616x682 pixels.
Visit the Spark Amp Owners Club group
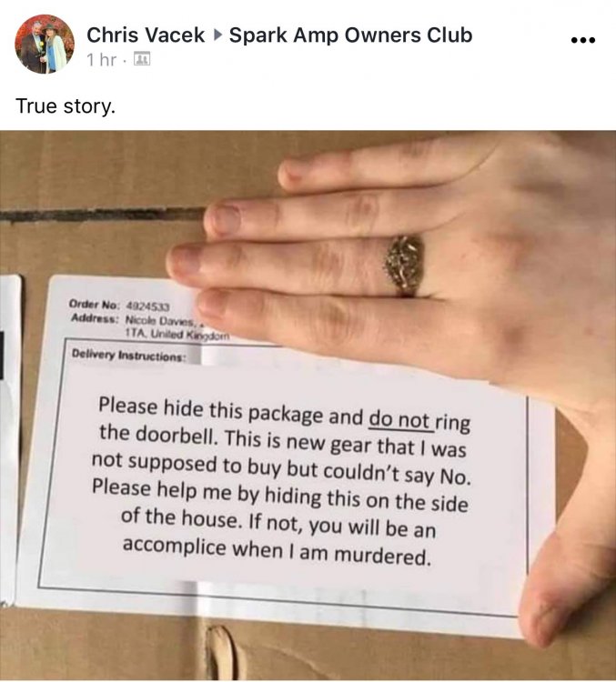[x=350, y=35]
